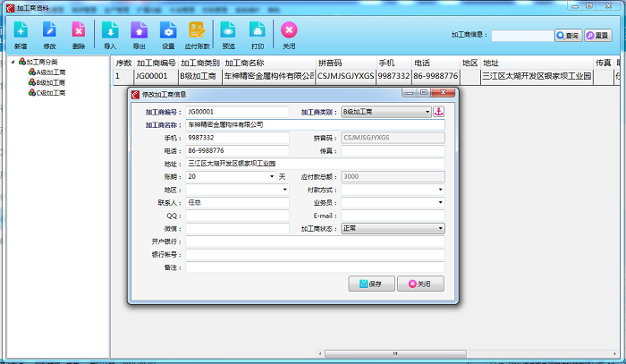This screenshot has height=364, width=626.
Task: Click the scrollbar left arrow
Action: [x=320, y=353]
